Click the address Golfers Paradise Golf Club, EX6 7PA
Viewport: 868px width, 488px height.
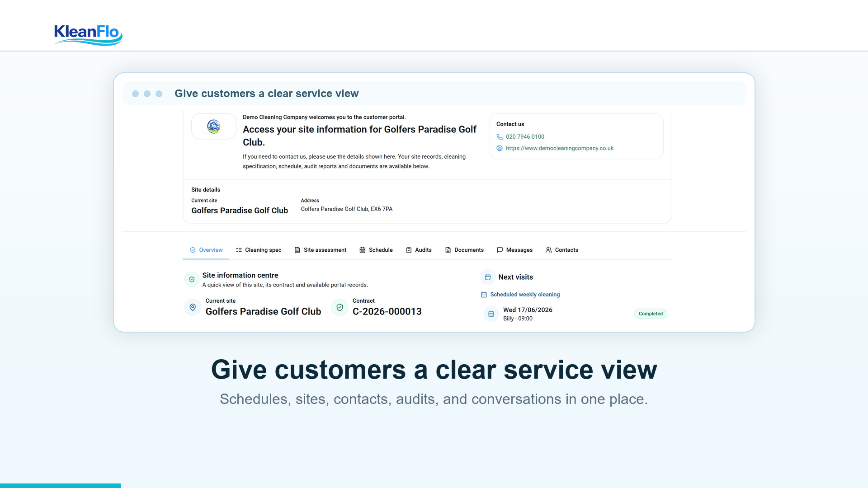click(347, 209)
